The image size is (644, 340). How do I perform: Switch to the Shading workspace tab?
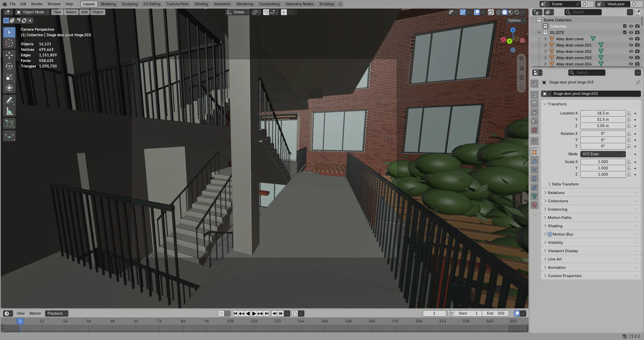[x=201, y=4]
